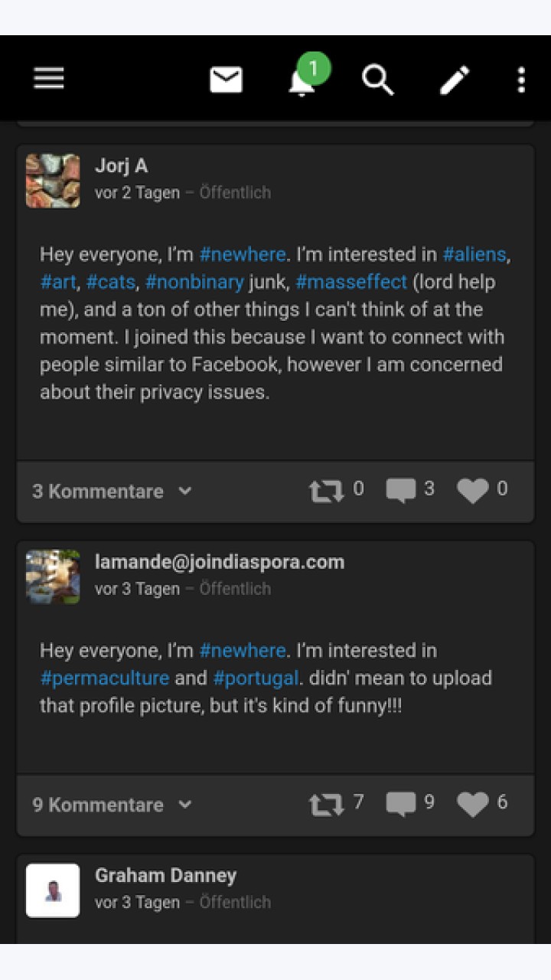Compose a new post with pencil icon
Viewport: 551px width, 980px height.
455,80
